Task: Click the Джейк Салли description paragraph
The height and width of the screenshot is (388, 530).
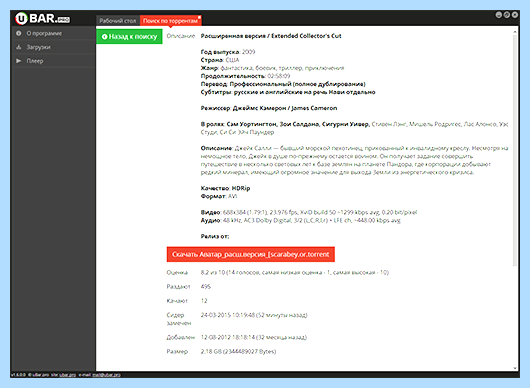Action: point(354,160)
